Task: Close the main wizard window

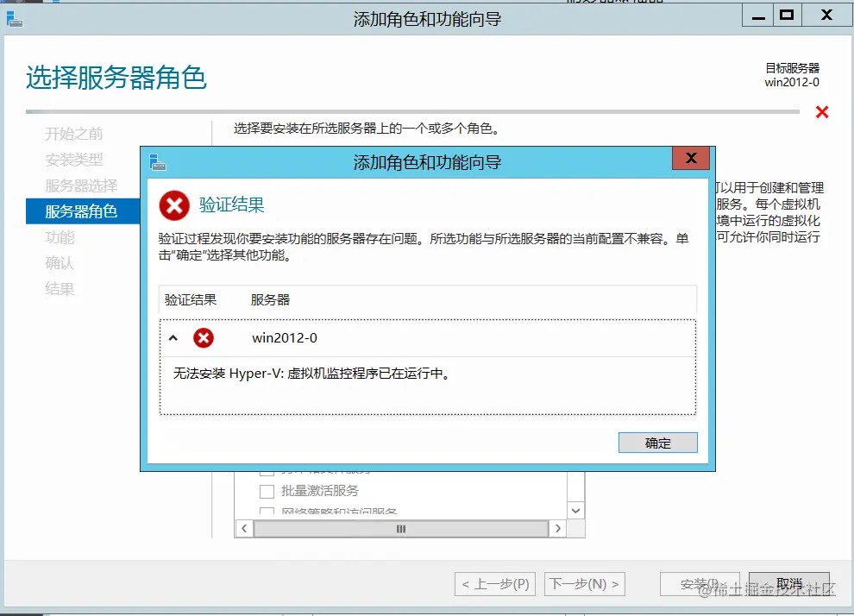Action: (x=826, y=16)
